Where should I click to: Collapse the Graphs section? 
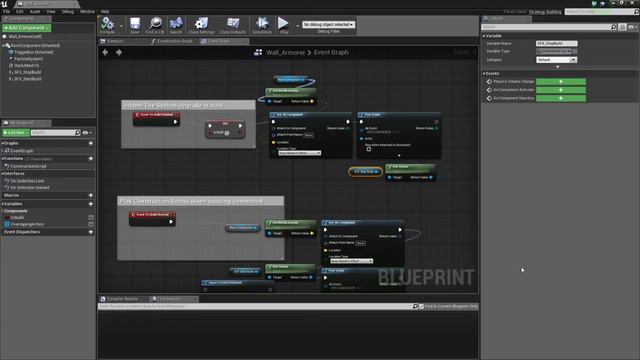pyautogui.click(x=2, y=143)
